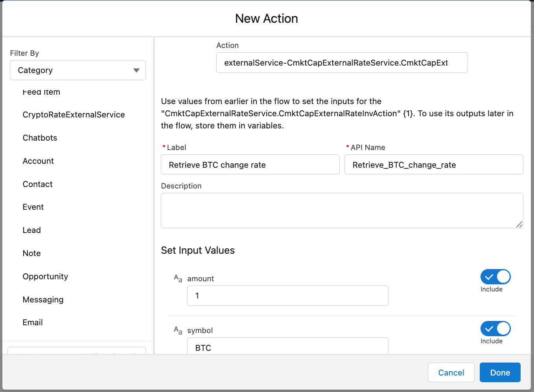Select the Chatbots category
Viewport: 534px width, 392px height.
pyautogui.click(x=40, y=138)
